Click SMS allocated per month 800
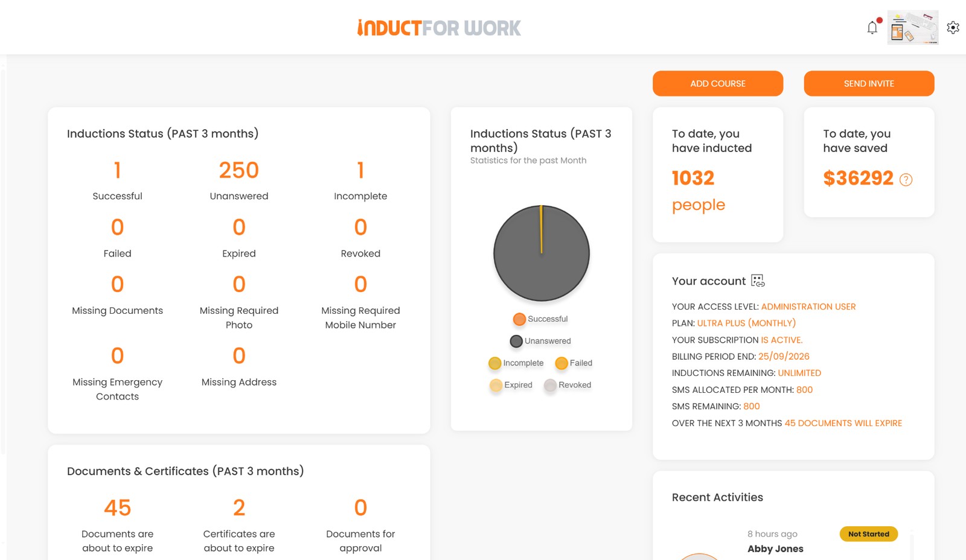This screenshot has width=966, height=560. [804, 390]
